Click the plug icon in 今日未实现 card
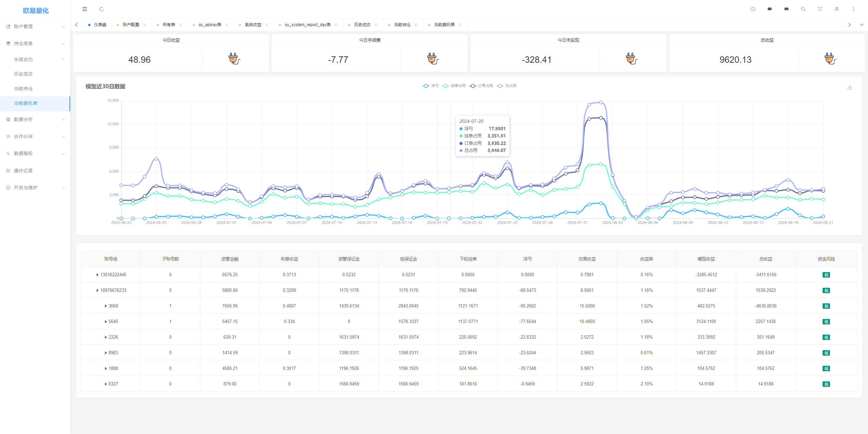Screen dimensions: 868x434 (631, 59)
